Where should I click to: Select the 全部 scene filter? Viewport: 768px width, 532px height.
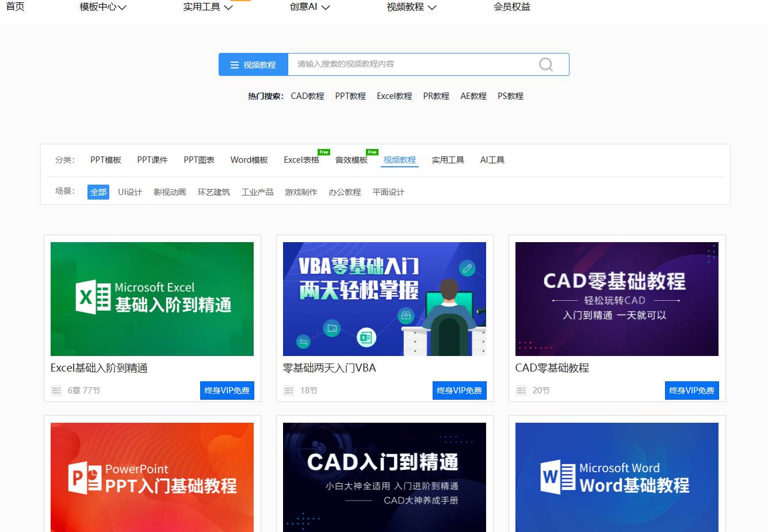click(98, 192)
